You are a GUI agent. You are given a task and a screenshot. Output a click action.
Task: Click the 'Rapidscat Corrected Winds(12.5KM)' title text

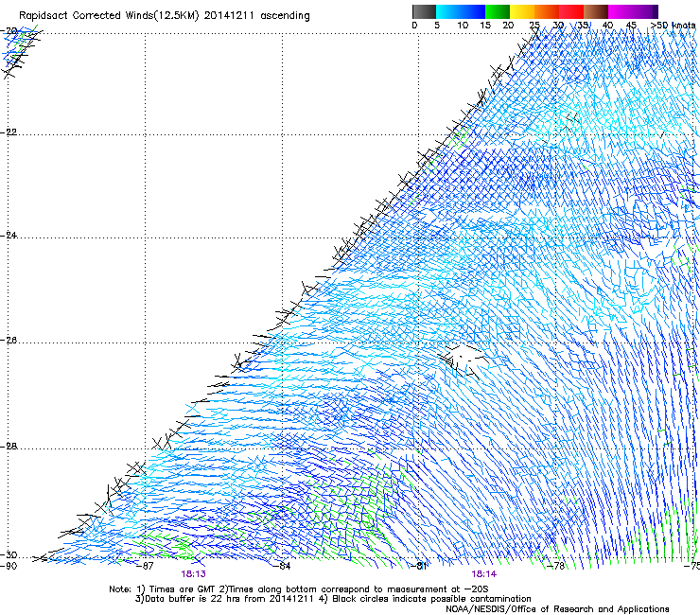(x=109, y=16)
